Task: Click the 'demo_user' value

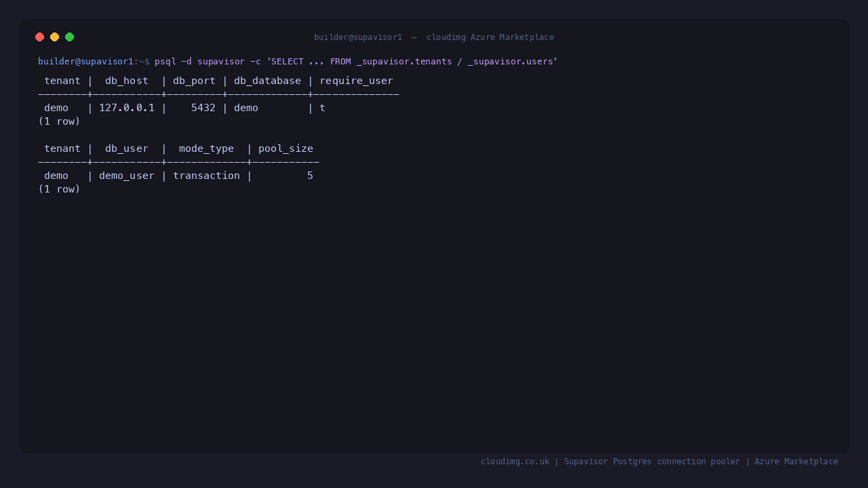Action: click(x=127, y=176)
